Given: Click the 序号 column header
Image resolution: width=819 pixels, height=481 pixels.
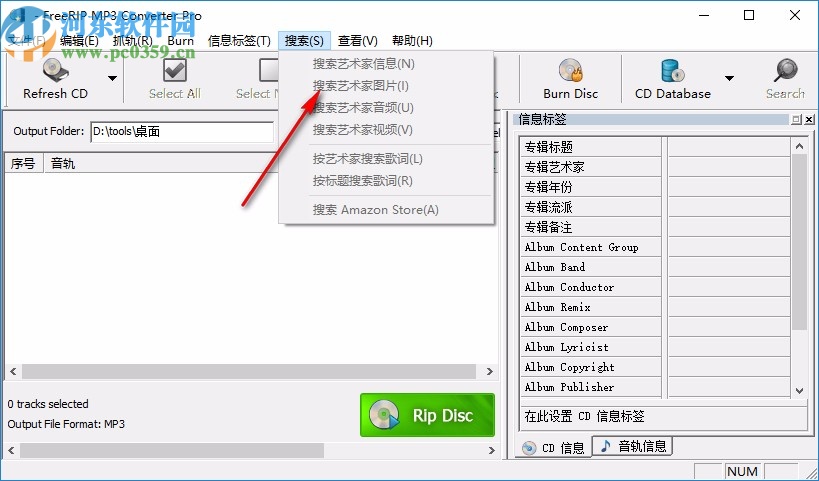Looking at the screenshot, I should pyautogui.click(x=24, y=163).
